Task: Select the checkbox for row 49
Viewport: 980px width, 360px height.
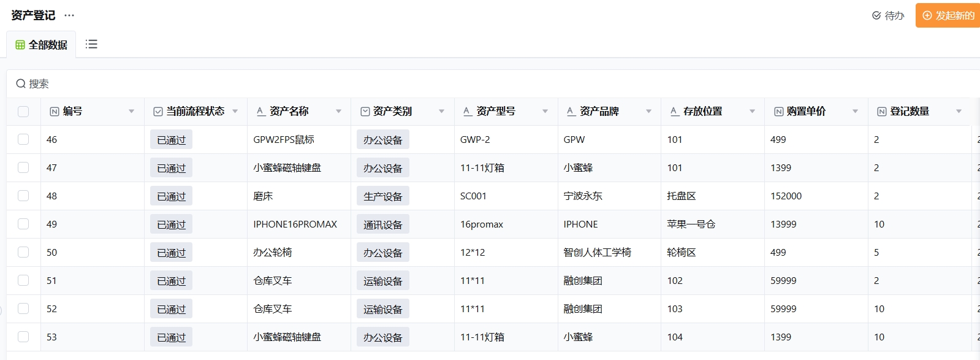Action: 23,224
